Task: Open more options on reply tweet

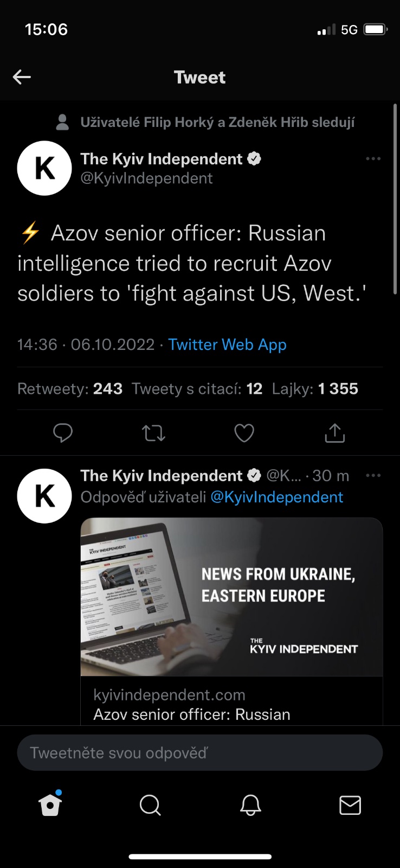Action: coord(373,476)
